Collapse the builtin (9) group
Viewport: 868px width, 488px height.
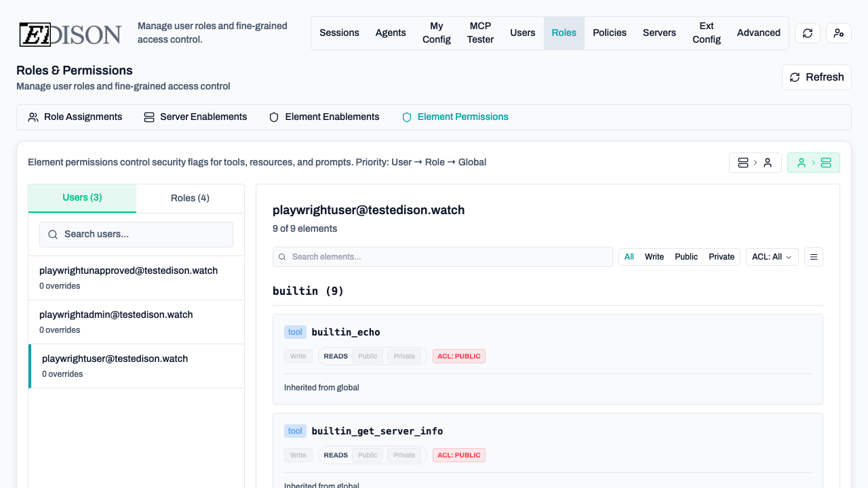click(308, 291)
